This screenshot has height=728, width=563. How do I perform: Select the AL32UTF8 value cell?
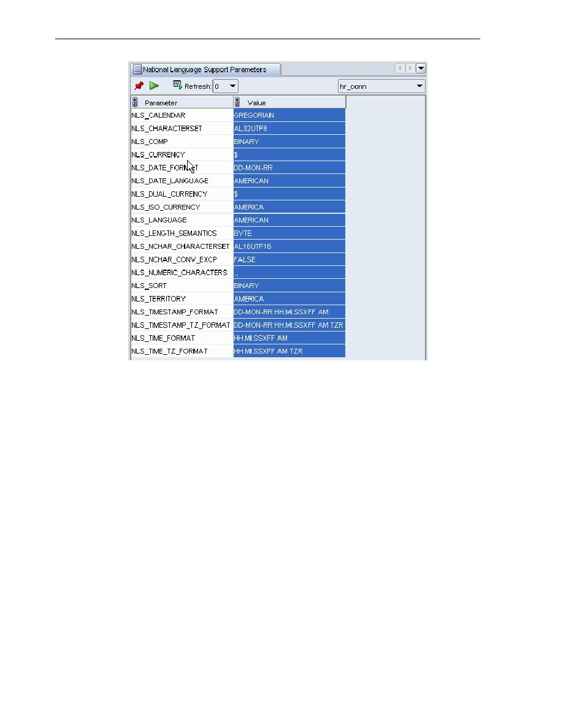[289, 129]
